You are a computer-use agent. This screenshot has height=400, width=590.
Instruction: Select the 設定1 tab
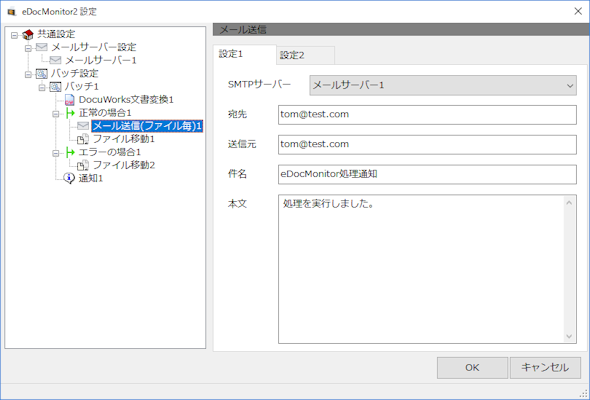tap(245, 54)
